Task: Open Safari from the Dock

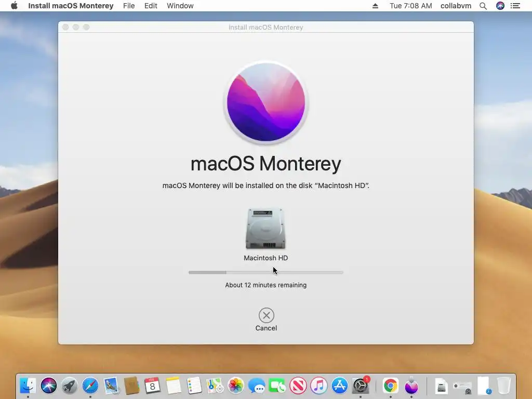Action: pos(90,386)
